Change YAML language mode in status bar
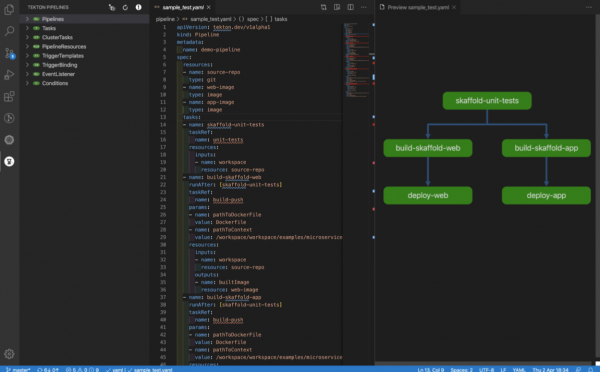This screenshot has height=372, width=600. [x=518, y=370]
